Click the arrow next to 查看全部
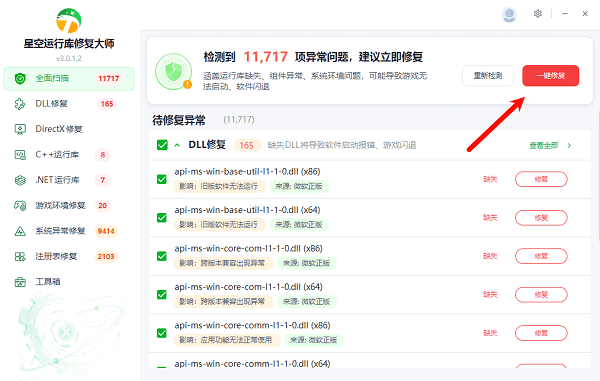This screenshot has height=381, width=600. pyautogui.click(x=569, y=145)
